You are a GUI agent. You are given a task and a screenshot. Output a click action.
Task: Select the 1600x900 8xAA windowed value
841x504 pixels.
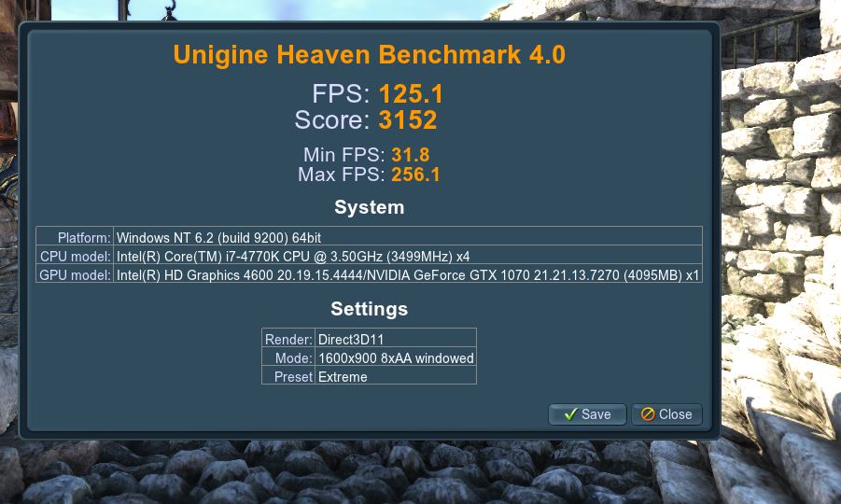click(x=395, y=357)
